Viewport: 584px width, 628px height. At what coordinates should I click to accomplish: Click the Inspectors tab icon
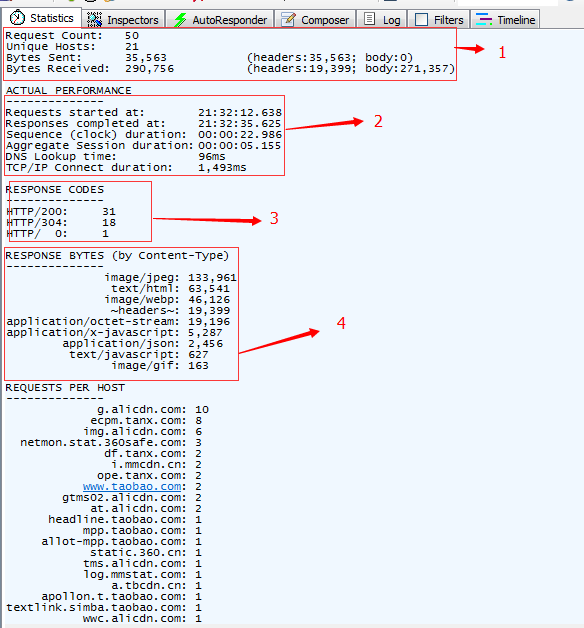point(95,20)
